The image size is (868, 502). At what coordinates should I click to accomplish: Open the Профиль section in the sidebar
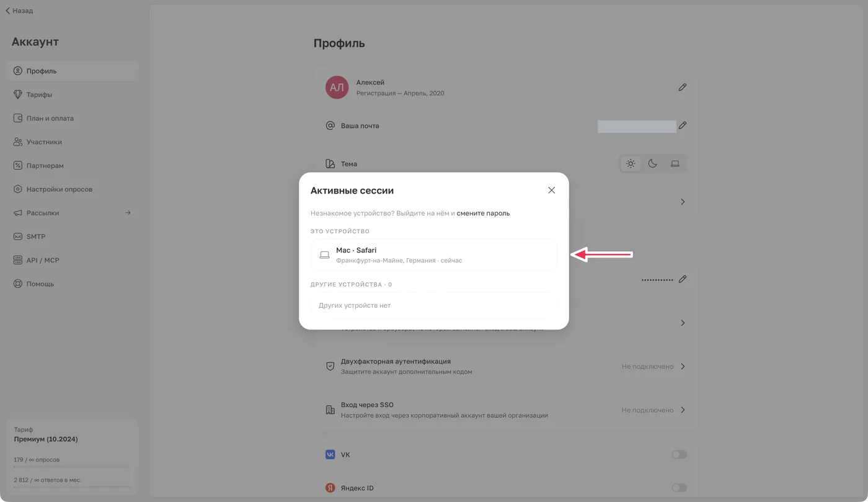(x=73, y=71)
